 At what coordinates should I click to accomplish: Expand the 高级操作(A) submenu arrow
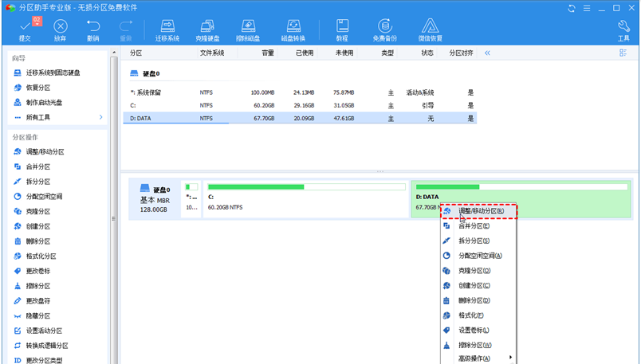point(510,357)
